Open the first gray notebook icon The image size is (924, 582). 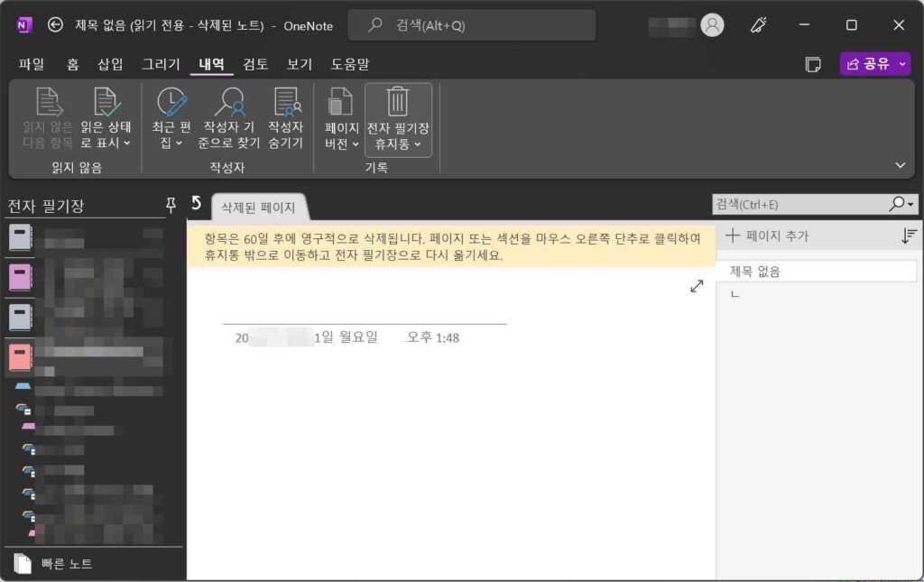point(21,238)
